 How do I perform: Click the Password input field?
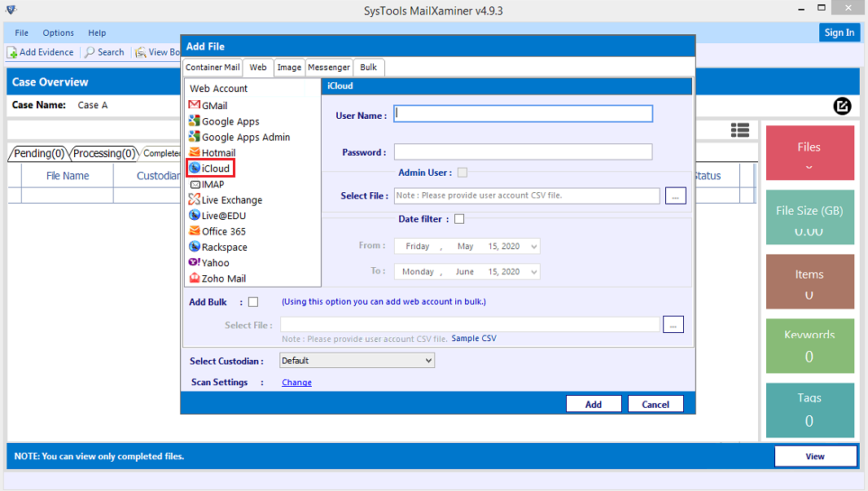523,151
